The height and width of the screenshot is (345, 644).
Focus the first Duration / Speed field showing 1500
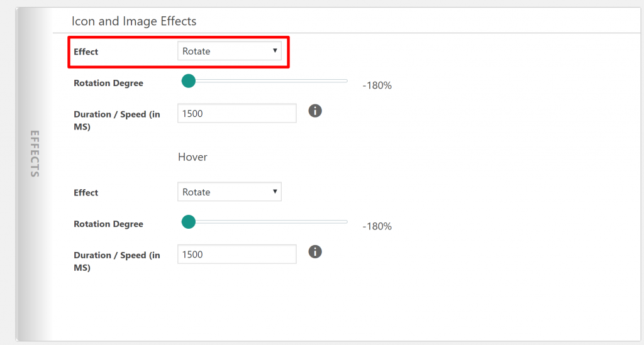[x=237, y=113]
